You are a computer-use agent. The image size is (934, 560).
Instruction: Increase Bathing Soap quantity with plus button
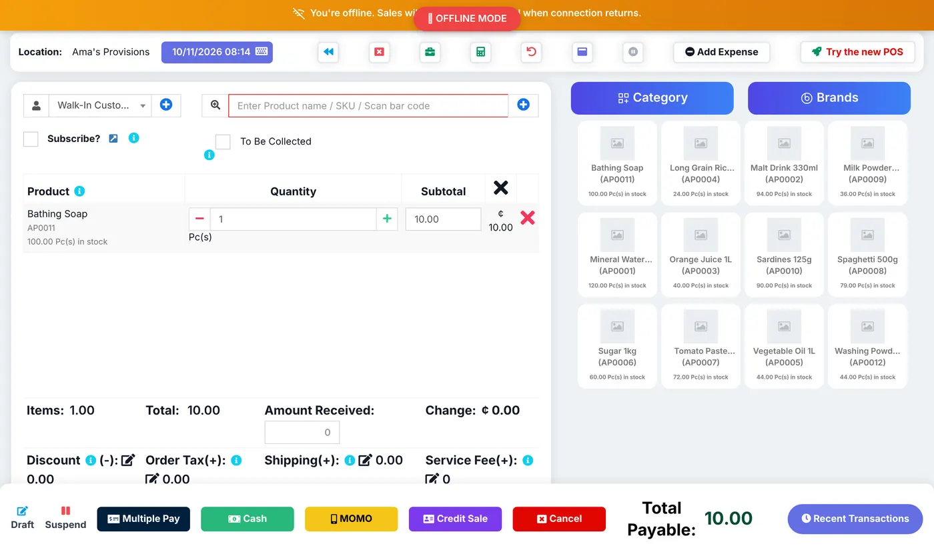(x=387, y=219)
